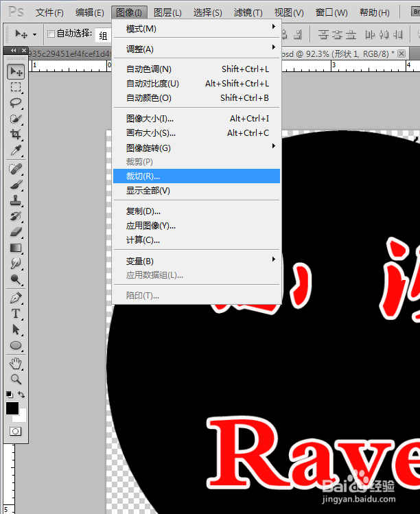Select the Gradient tool
This screenshot has width=420, height=514.
coord(16,248)
